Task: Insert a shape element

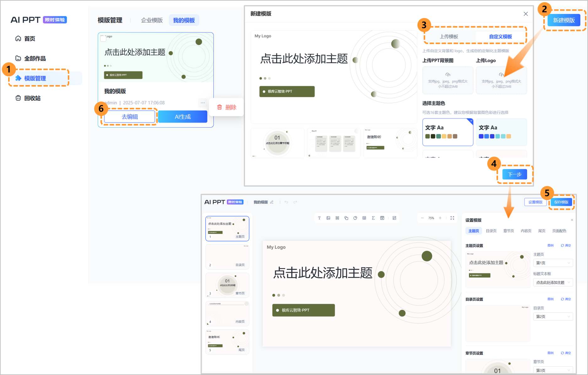Action: pos(346,218)
